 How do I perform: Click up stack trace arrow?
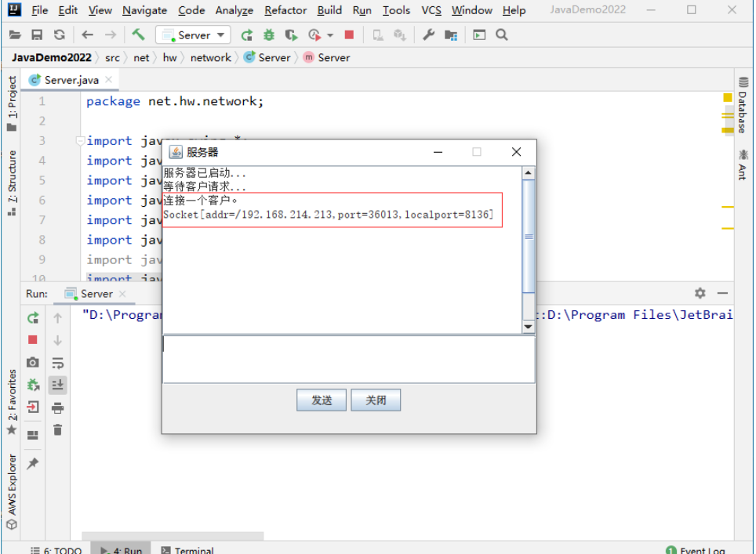[x=58, y=318]
